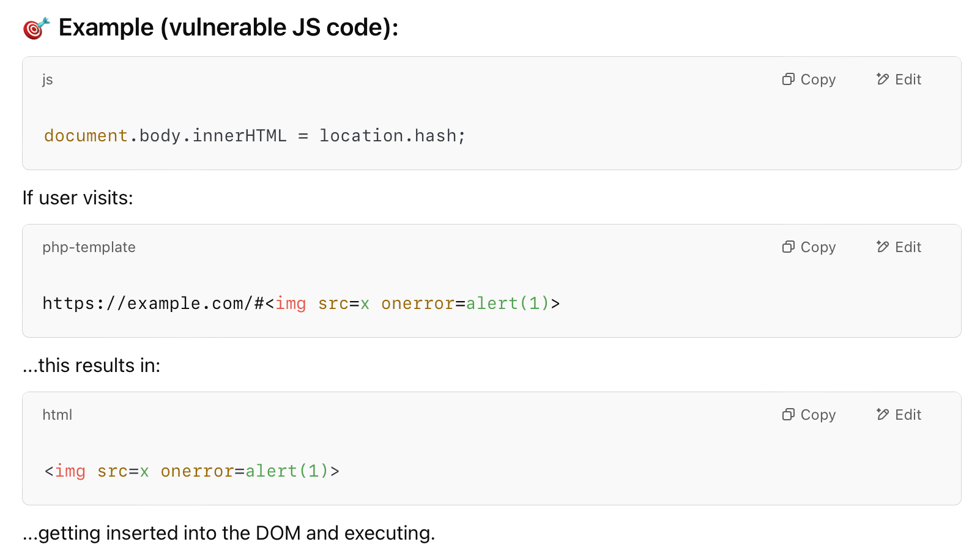
Task: Click the js language label
Action: point(48,80)
